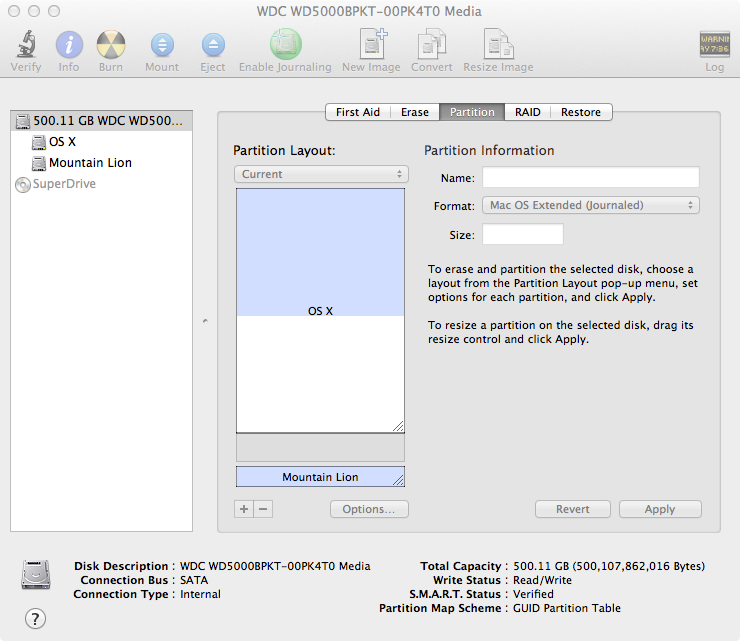Click Total Capacity '500.11 GB' value
Viewport: 740px width, 641px height.
(x=609, y=566)
